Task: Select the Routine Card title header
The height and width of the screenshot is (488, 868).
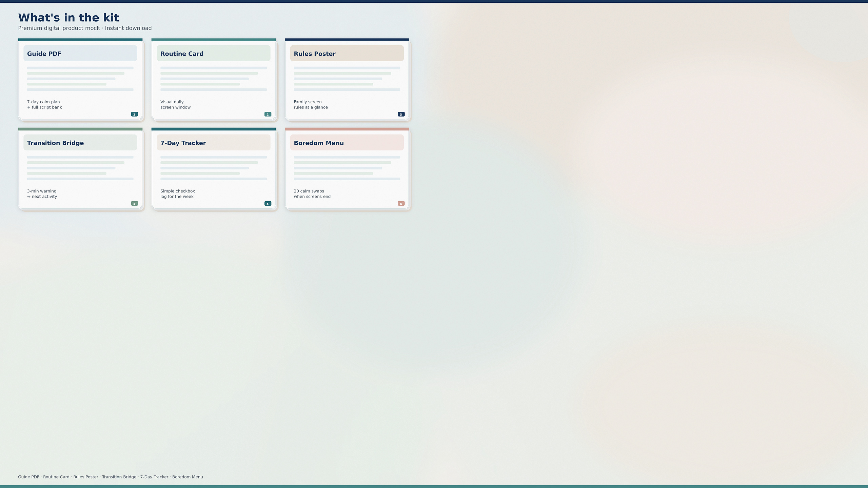Action: [214, 53]
